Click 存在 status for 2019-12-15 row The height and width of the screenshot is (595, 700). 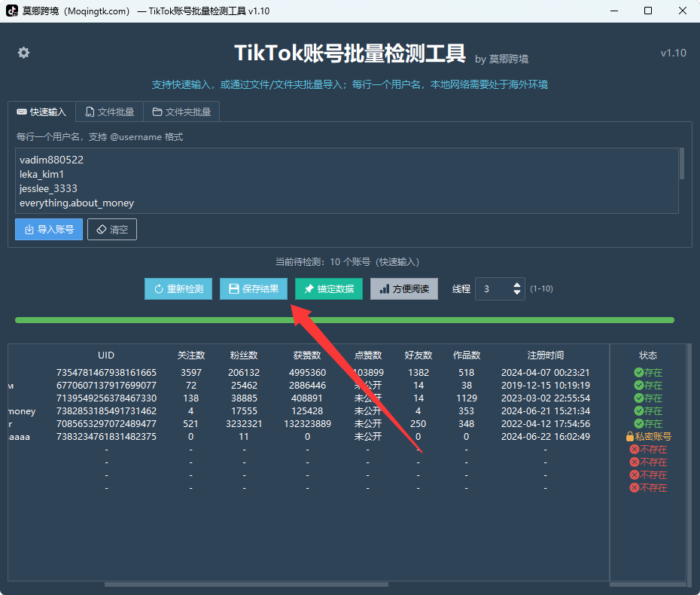pyautogui.click(x=648, y=386)
